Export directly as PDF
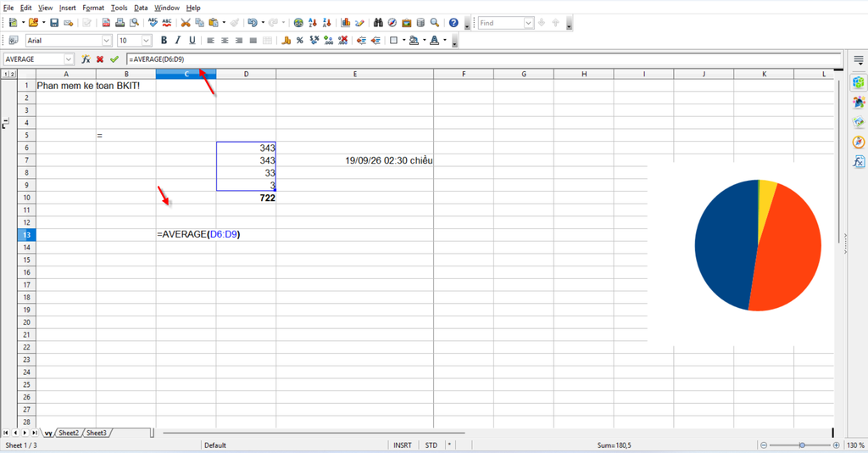 pos(106,23)
